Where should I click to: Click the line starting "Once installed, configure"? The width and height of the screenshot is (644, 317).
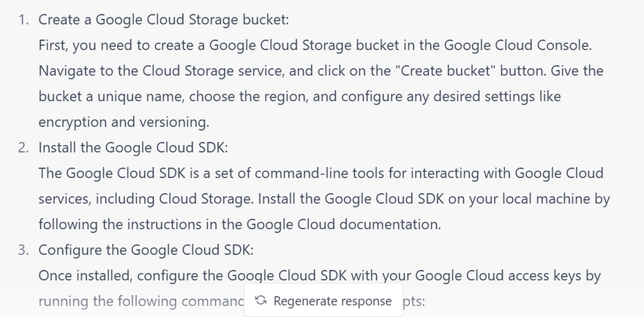(320, 275)
